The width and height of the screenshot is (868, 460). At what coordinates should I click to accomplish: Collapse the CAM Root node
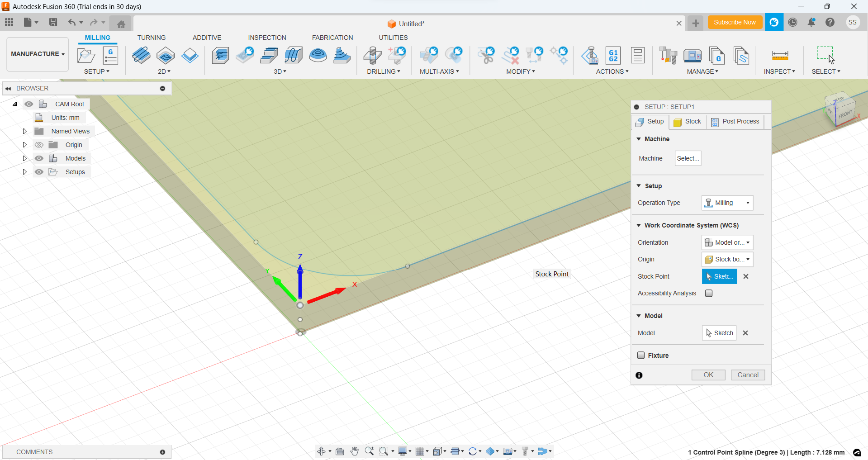coord(15,104)
